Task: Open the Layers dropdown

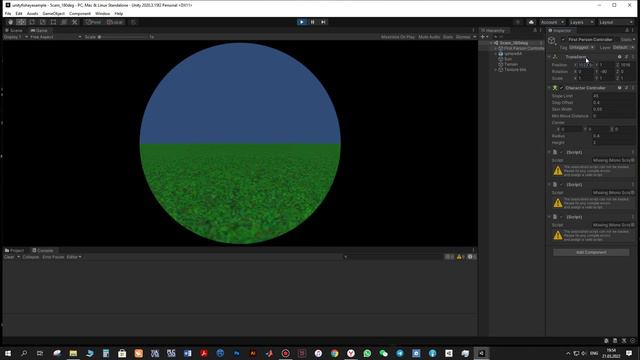Action: click(581, 22)
